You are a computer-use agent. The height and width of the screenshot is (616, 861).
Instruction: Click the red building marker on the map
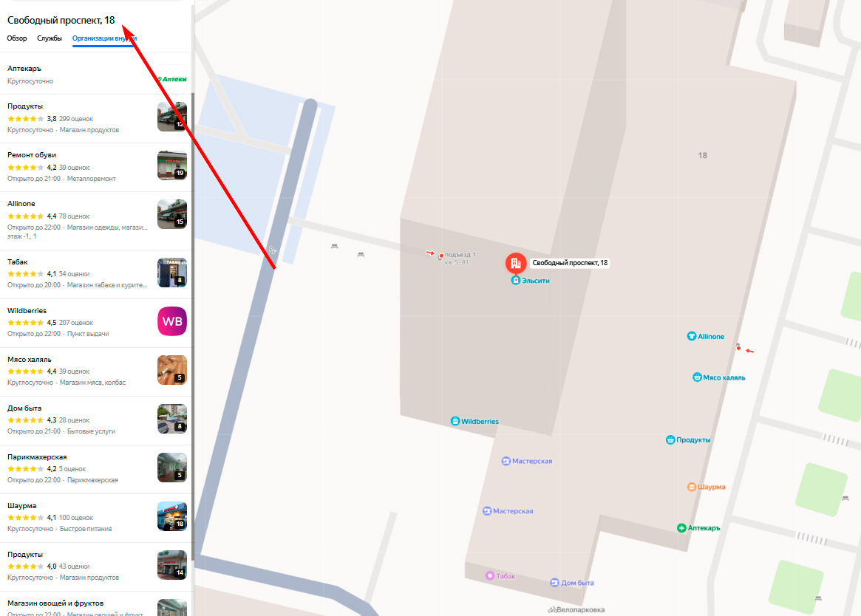pos(516,263)
